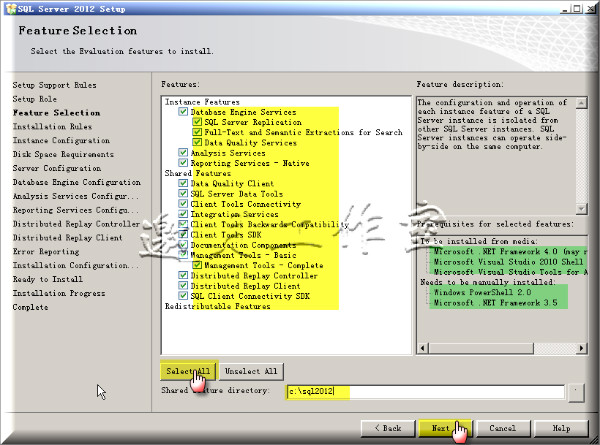Select Server Configuration step
Image resolution: width=600 pixels, height=445 pixels.
[57, 168]
